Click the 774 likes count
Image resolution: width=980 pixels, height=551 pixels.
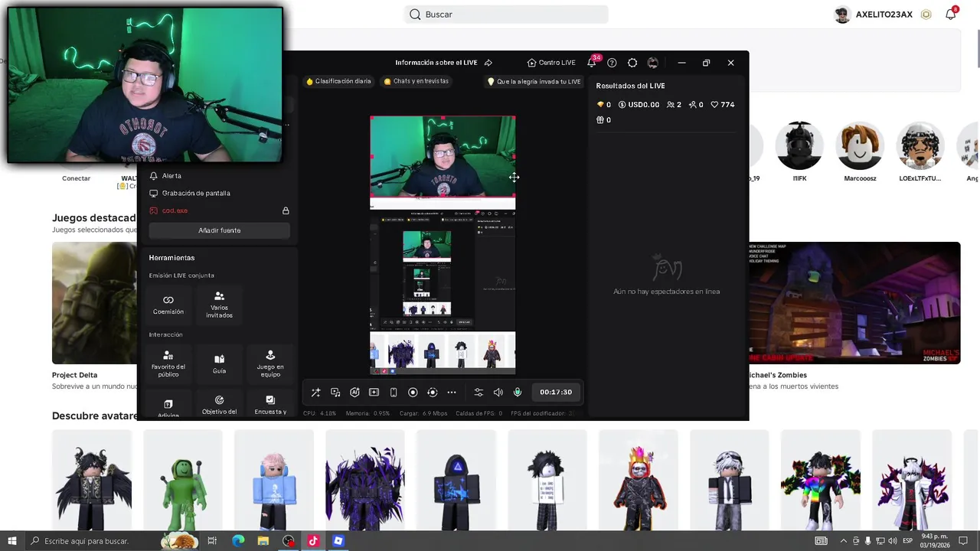(x=723, y=105)
